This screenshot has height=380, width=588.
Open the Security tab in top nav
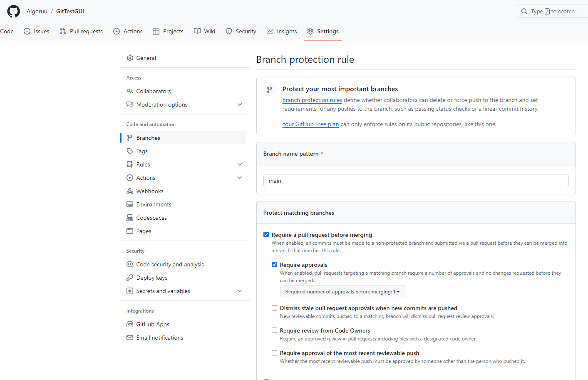coord(241,31)
